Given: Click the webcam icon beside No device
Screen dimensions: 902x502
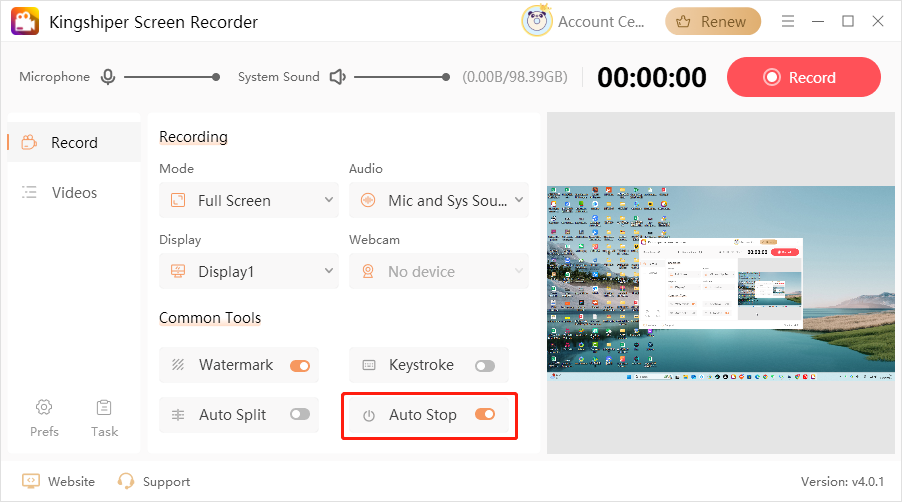Looking at the screenshot, I should tap(368, 271).
